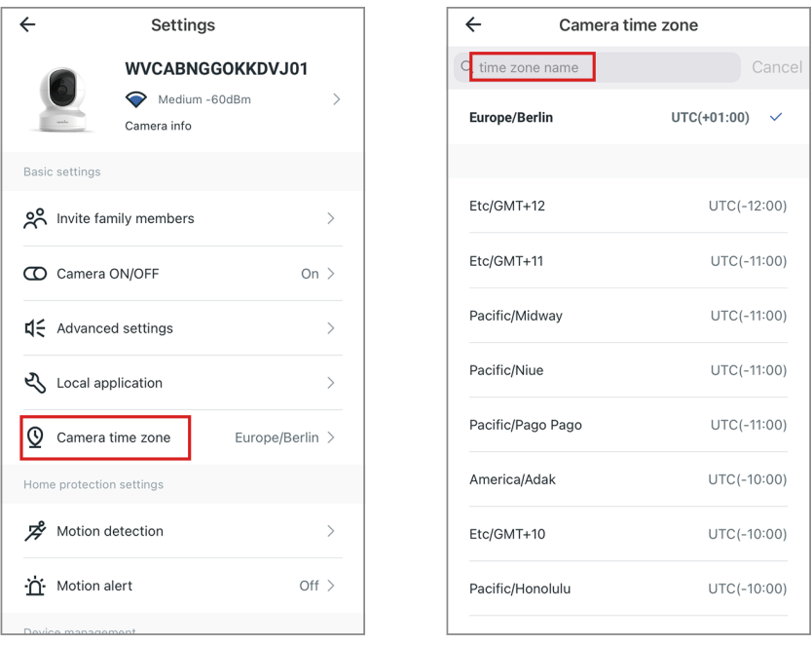812x645 pixels.
Task: Cancel the time zone search
Action: click(x=777, y=67)
